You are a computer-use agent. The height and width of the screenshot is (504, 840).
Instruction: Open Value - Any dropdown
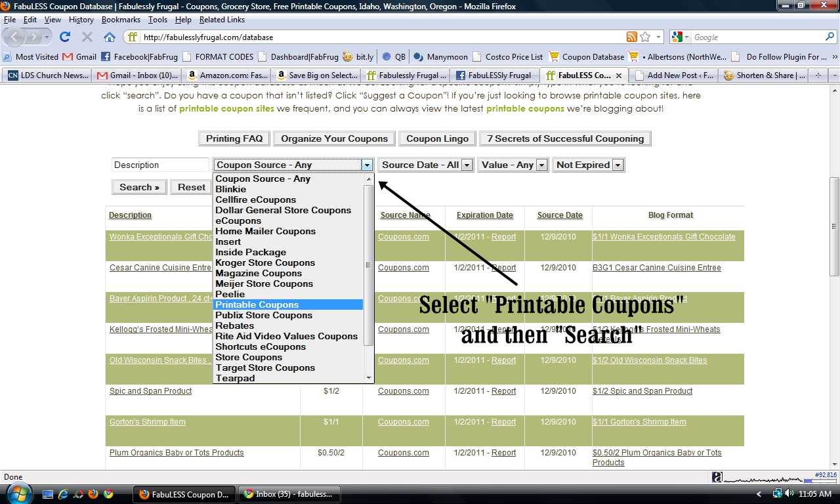click(513, 165)
